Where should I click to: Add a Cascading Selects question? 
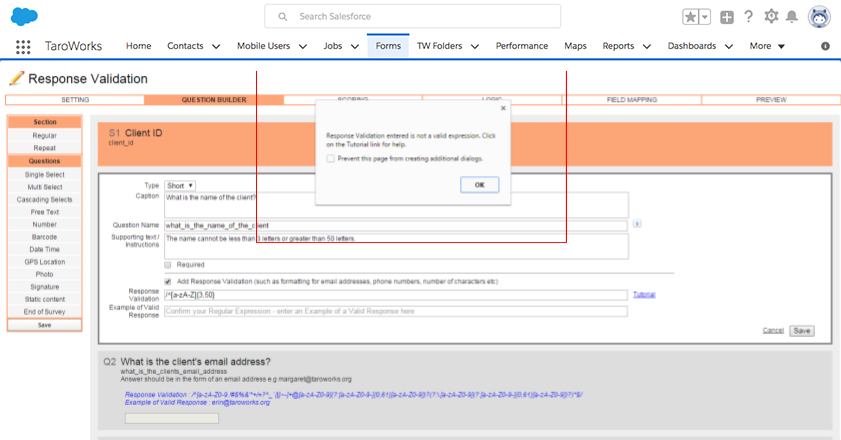(x=45, y=200)
